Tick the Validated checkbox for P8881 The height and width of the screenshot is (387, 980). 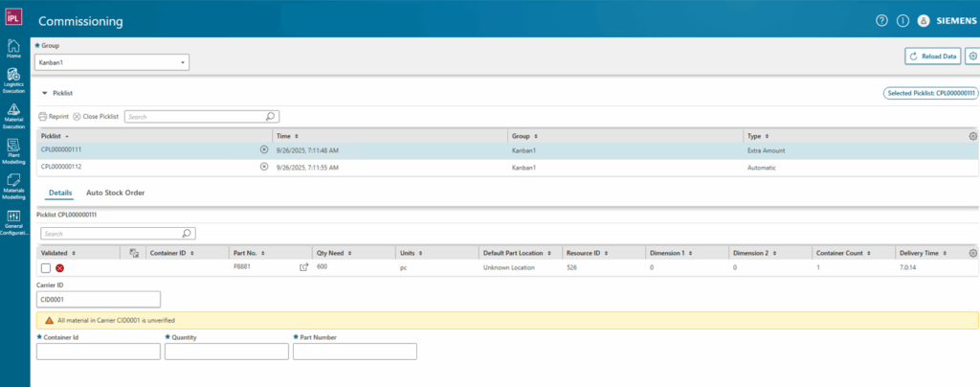46,267
